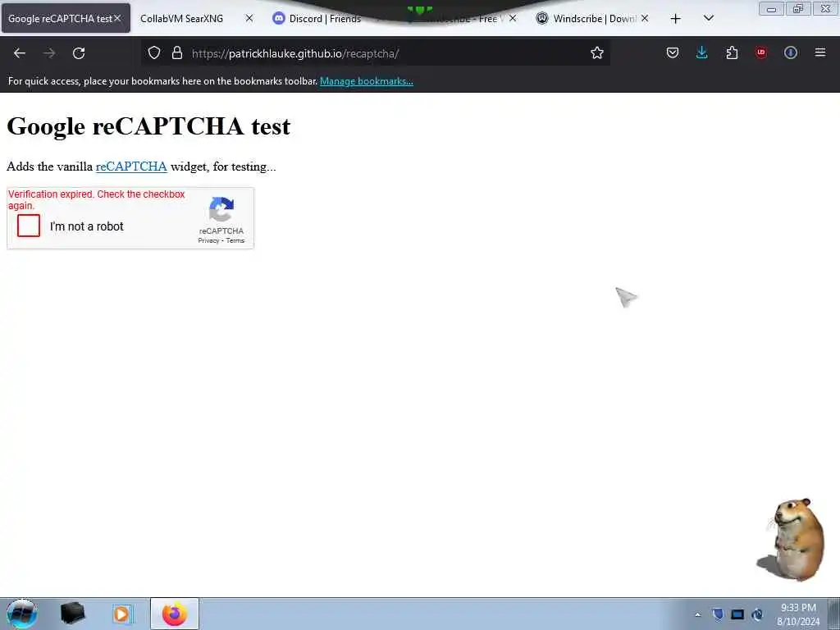840x630 pixels.
Task: Close the Windscribe Download tab
Action: tap(645, 18)
